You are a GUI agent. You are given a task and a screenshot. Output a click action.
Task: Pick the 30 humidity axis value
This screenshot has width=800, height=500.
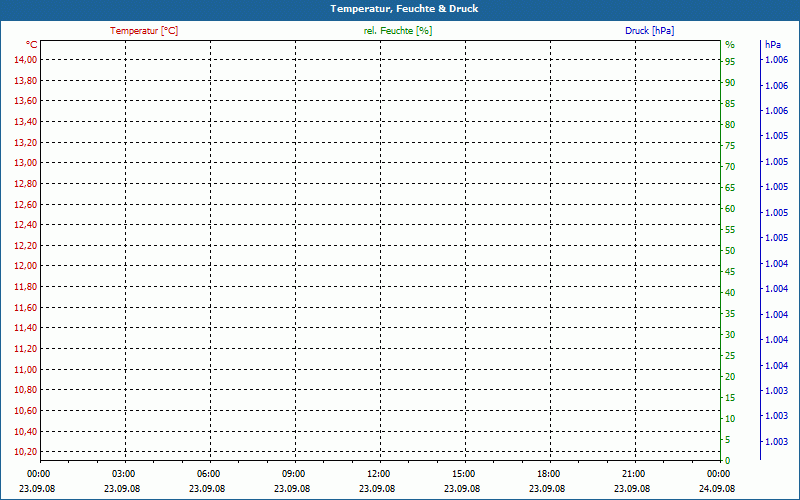point(730,335)
